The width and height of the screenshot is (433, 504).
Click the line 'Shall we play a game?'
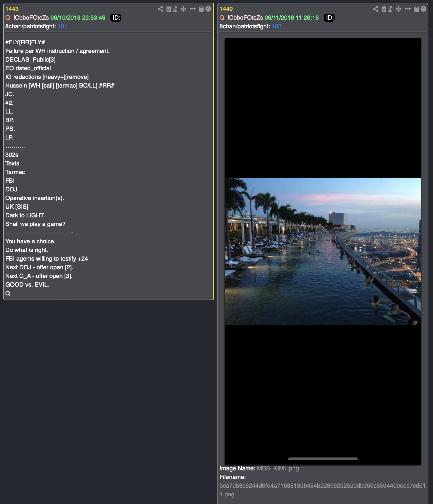[35, 224]
